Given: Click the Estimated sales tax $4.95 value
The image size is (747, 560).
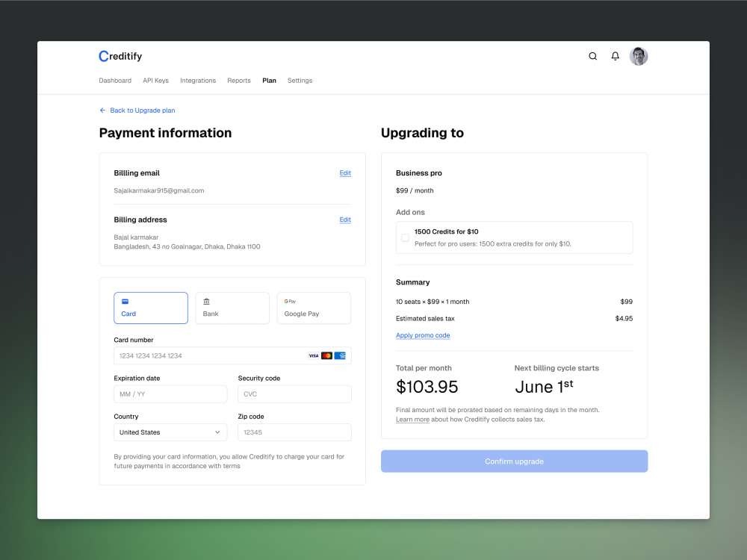Looking at the screenshot, I should [624, 319].
